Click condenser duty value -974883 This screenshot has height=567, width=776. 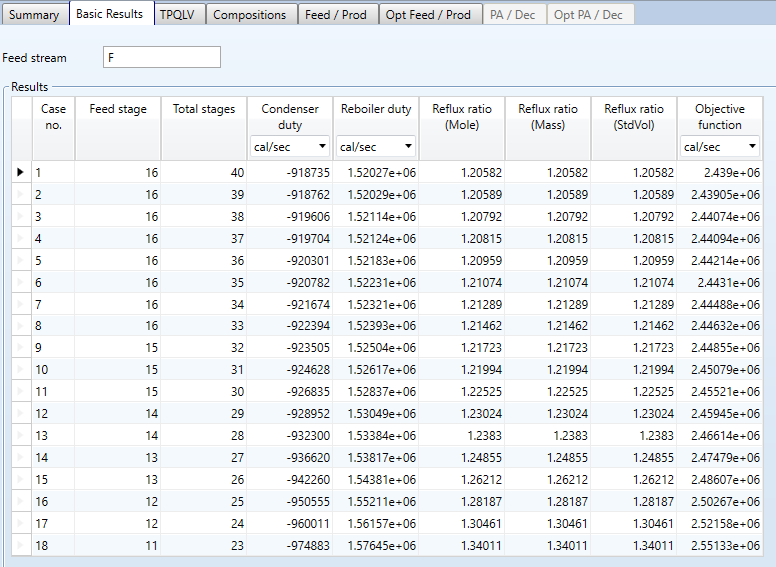click(290, 545)
